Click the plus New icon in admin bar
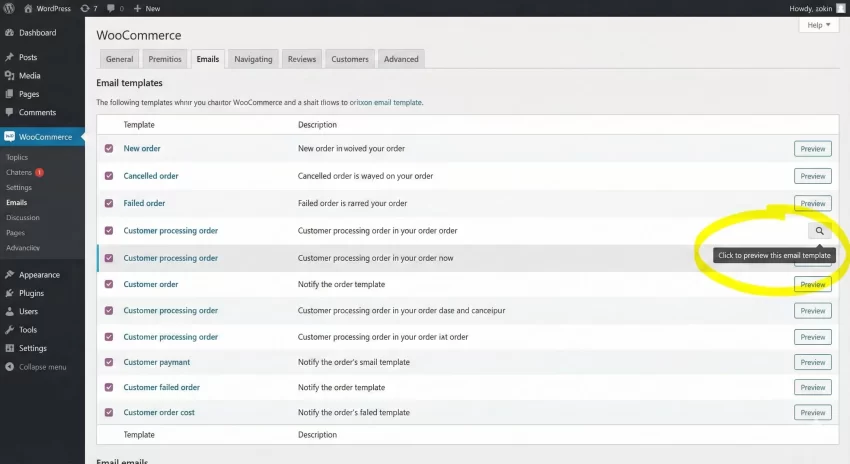The image size is (850, 464). point(137,8)
